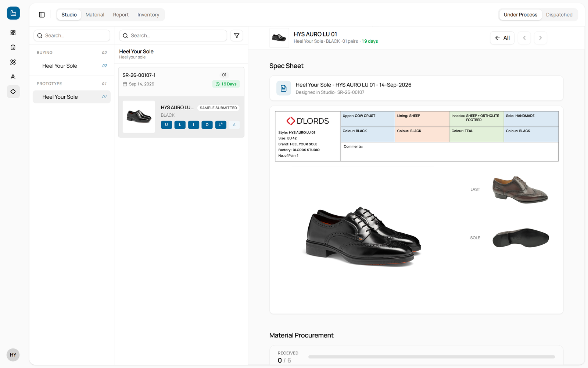
Task: Go to next item chevron
Action: [x=541, y=38]
